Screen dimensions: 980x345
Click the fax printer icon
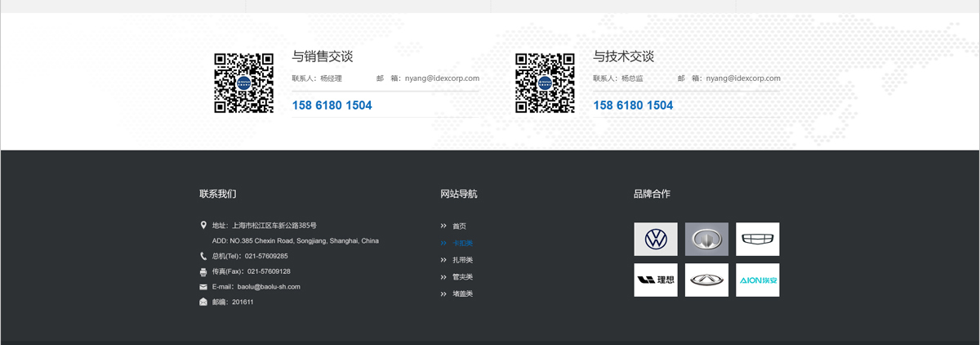point(203,271)
